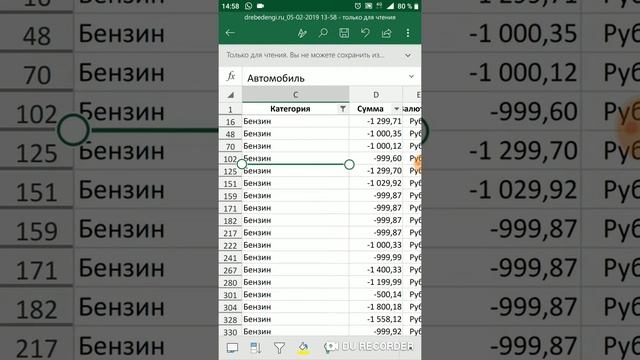Select the Бензин cell in row 151
The height and width of the screenshot is (360, 640).
[296, 183]
